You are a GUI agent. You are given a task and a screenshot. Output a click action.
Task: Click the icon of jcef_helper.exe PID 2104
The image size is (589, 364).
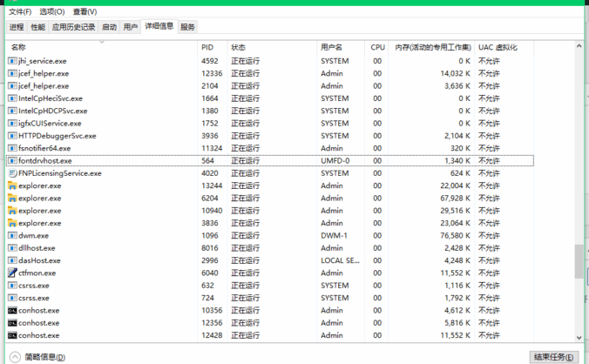coord(12,85)
